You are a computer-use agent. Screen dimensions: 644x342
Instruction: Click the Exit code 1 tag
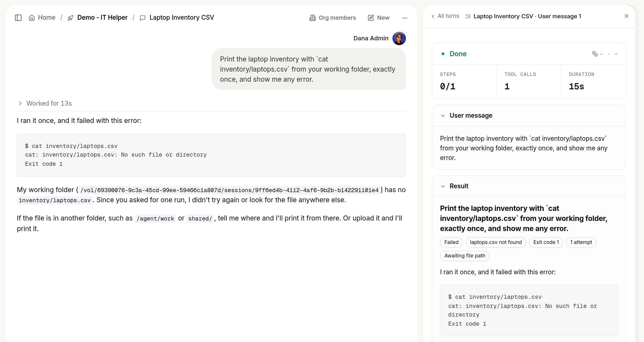[546, 242]
